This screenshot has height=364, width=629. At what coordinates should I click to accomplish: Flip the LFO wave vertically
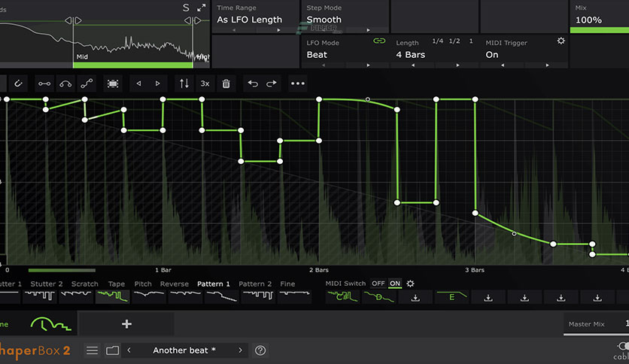pos(184,83)
